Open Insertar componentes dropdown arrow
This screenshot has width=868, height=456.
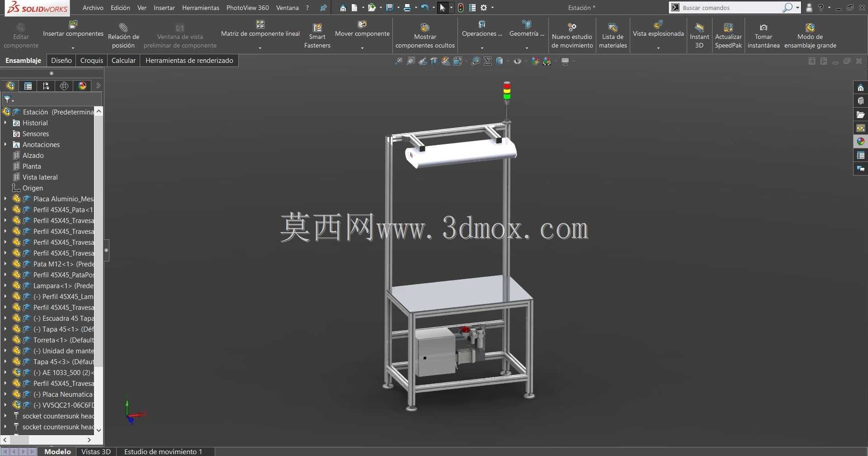(x=73, y=48)
